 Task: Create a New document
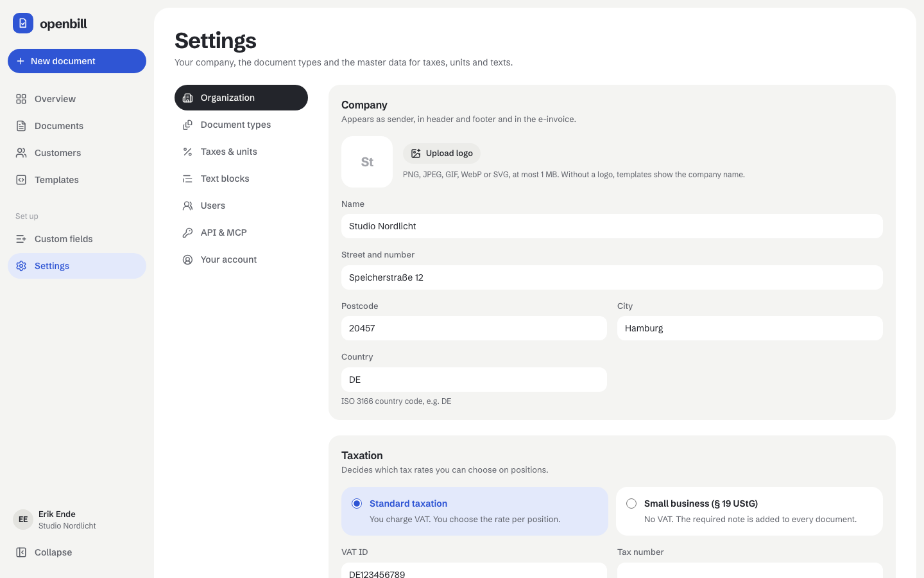pyautogui.click(x=77, y=61)
